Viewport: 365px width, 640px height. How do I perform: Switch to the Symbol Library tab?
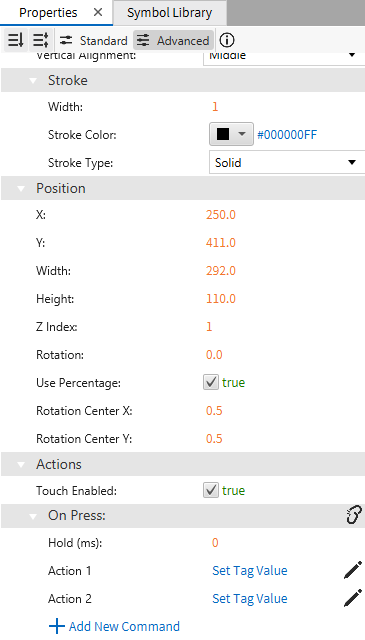[x=169, y=13]
